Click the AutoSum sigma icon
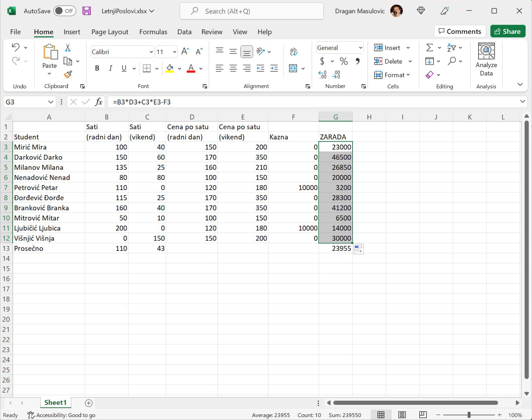The width and height of the screenshot is (532, 420). coord(429,48)
